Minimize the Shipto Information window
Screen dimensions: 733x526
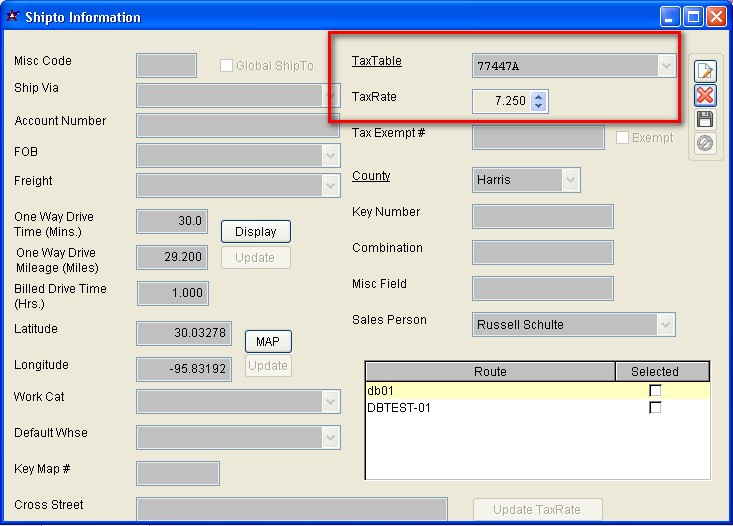click(x=670, y=17)
